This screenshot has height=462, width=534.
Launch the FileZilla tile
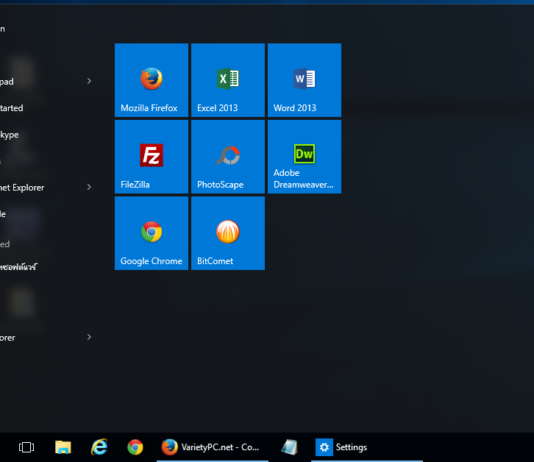coord(152,157)
